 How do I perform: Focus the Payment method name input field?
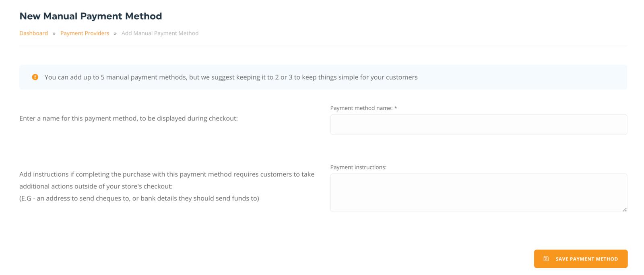[478, 124]
